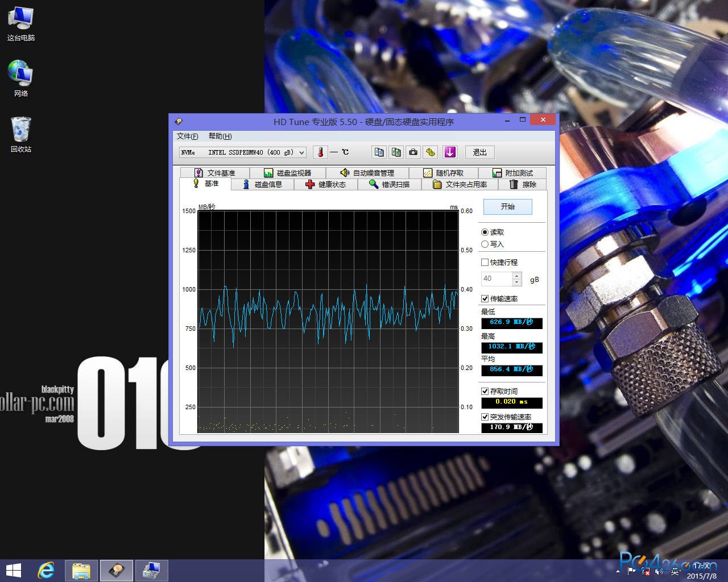Open Windows Start button on taskbar
This screenshot has height=582, width=728.
click(13, 571)
